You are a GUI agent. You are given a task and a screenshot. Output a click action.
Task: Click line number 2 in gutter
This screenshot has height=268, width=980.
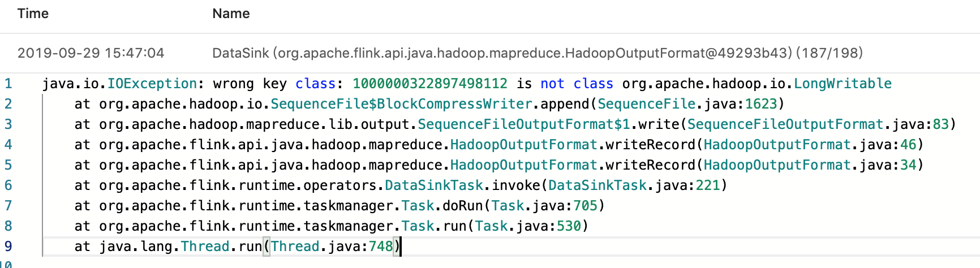8,104
